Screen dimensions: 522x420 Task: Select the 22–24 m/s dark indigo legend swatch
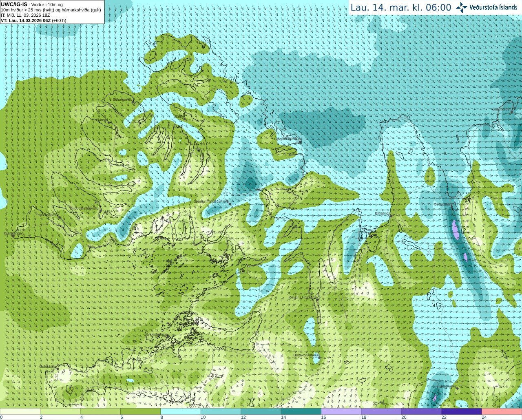pyautogui.click(x=462, y=411)
